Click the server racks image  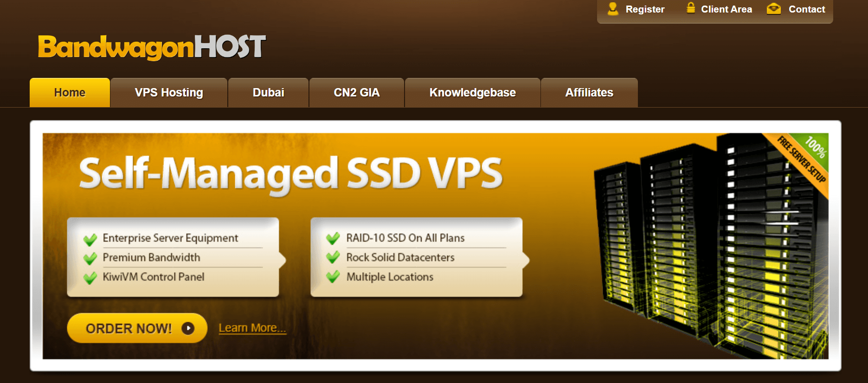710,246
